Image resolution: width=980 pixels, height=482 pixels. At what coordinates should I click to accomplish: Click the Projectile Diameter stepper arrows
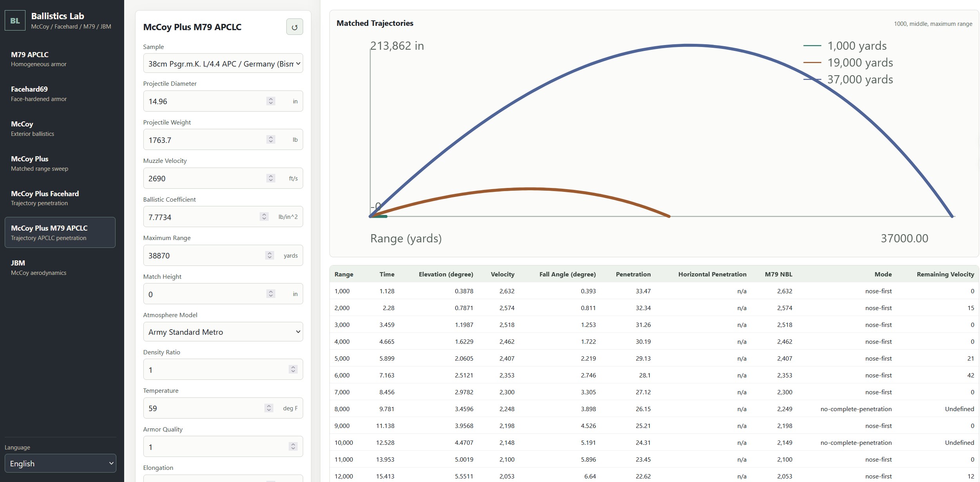271,101
